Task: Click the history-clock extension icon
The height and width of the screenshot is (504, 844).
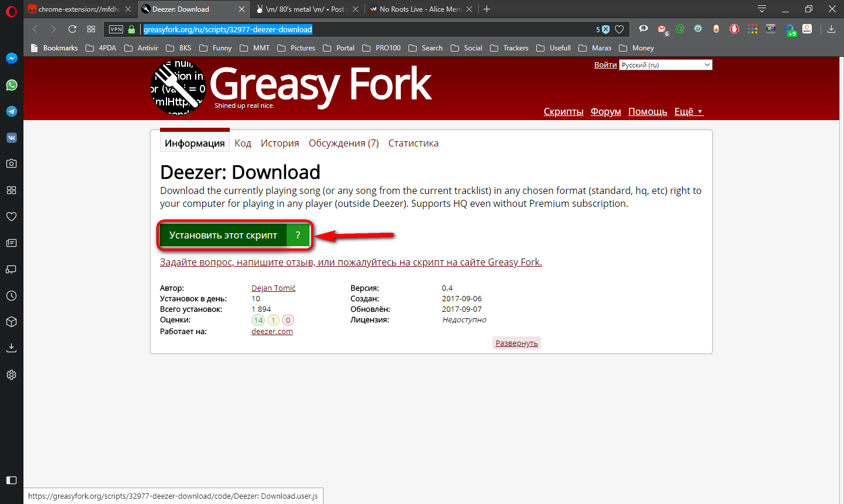Action: [x=698, y=29]
